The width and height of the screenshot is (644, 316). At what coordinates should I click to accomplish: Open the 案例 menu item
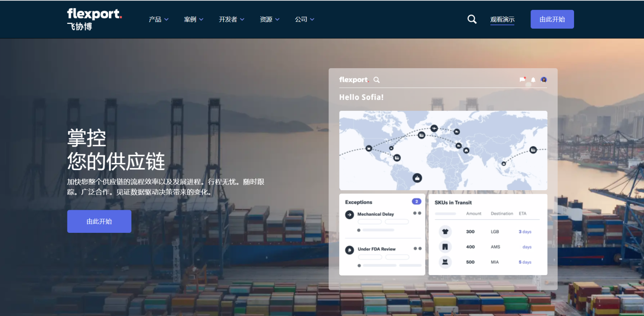pyautogui.click(x=193, y=19)
